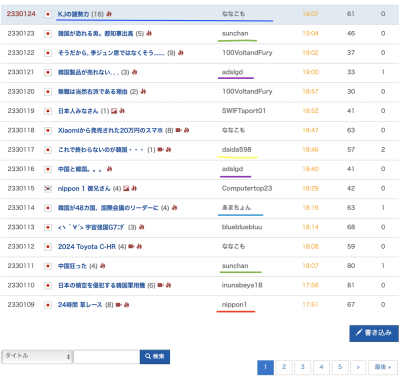Jump to the last page with 最後
Image resolution: width=400 pixels, height=380 pixels.
383,367
